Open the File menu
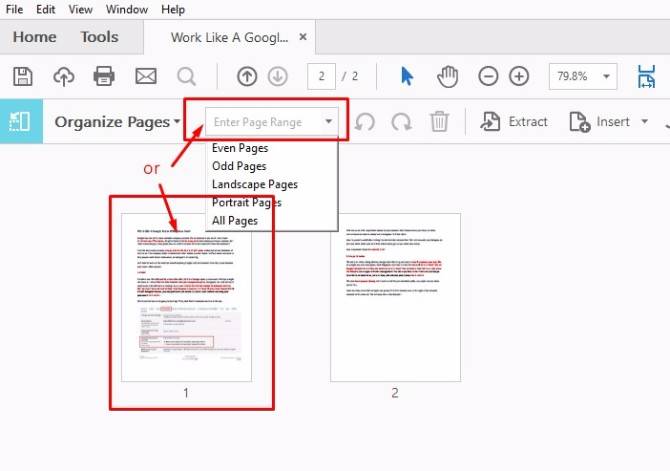The width and height of the screenshot is (670, 471). [x=14, y=9]
